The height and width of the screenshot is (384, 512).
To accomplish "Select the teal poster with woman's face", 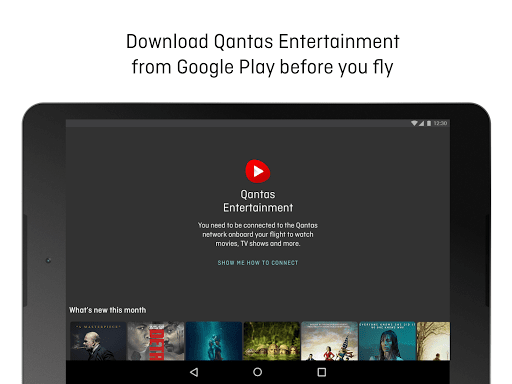I will pos(387,341).
